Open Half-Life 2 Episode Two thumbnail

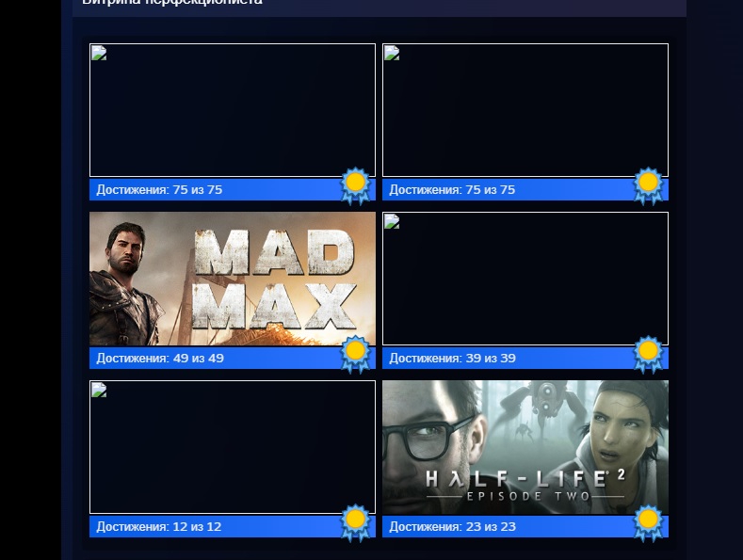click(x=525, y=447)
